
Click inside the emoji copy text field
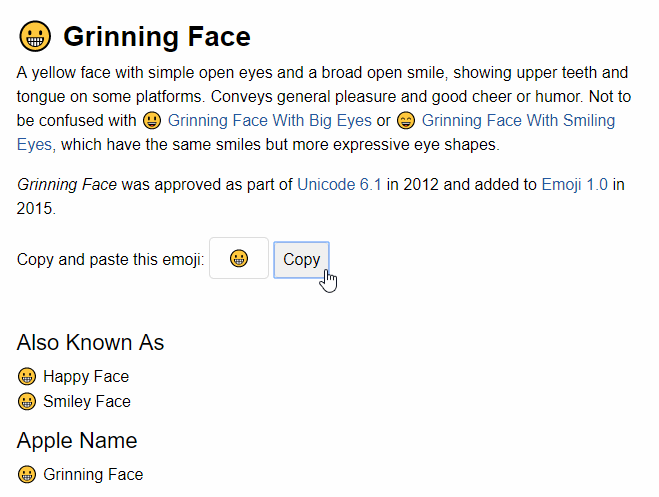(x=239, y=259)
